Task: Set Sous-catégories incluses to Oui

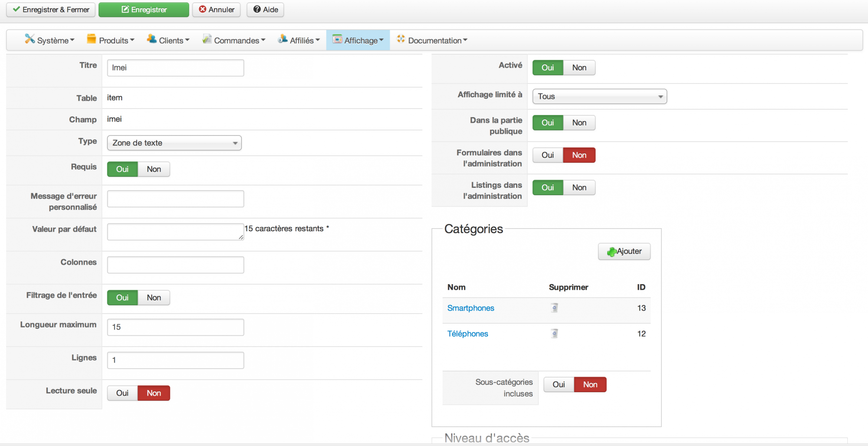Action: tap(559, 385)
